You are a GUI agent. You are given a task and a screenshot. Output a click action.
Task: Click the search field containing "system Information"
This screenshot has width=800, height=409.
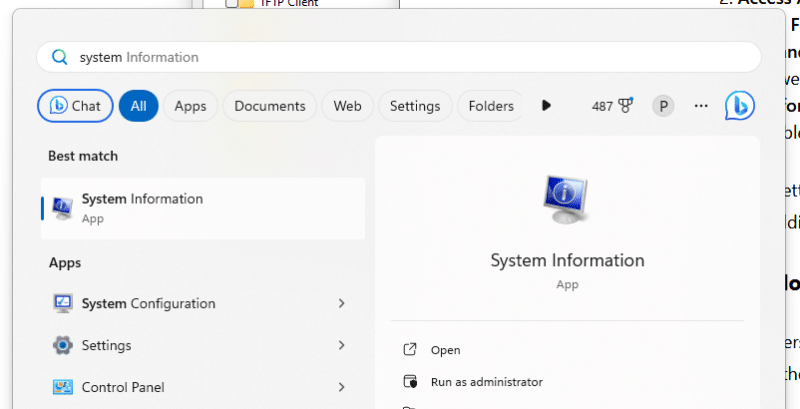[400, 57]
